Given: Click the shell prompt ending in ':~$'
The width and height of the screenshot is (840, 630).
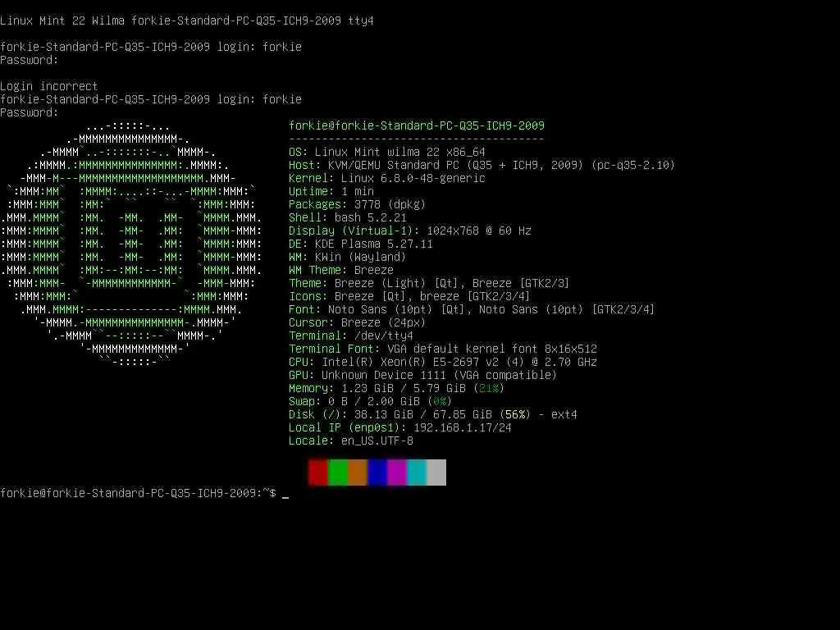Looking at the screenshot, I should pos(138,493).
